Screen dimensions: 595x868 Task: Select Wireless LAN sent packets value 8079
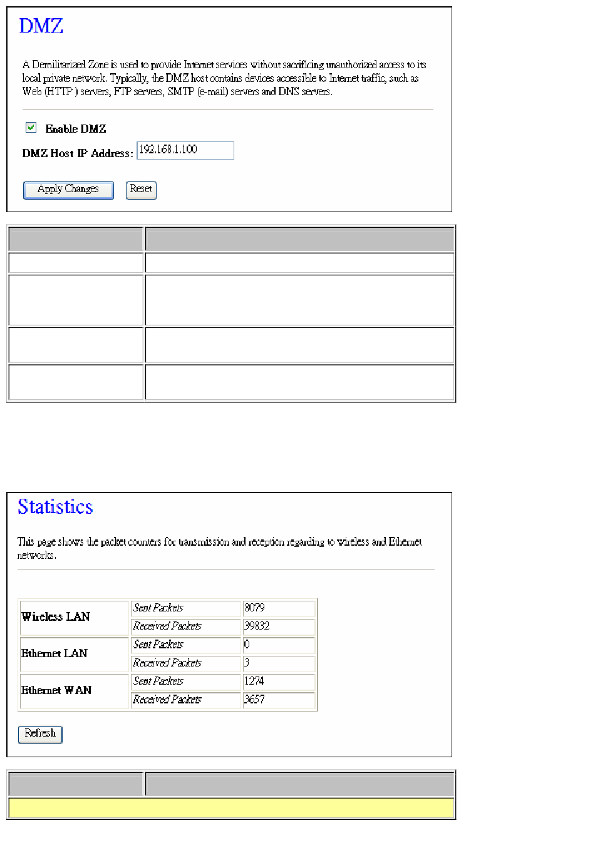[x=255, y=608]
